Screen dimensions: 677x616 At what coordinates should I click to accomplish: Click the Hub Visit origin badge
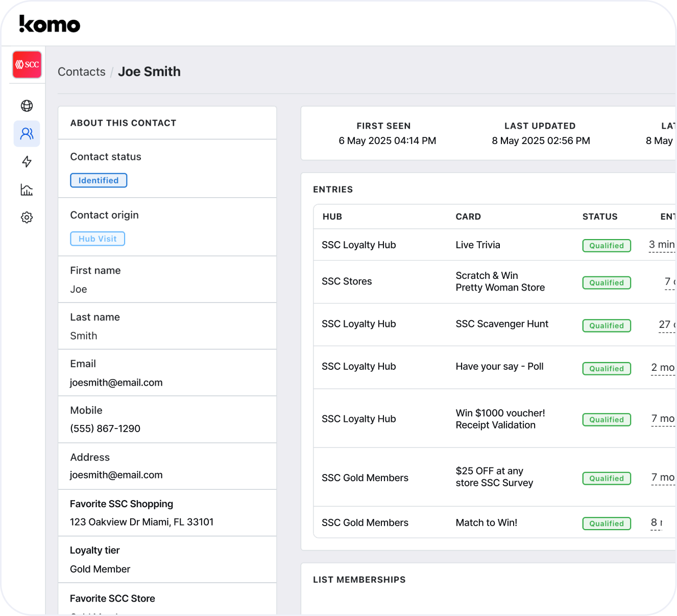click(98, 239)
